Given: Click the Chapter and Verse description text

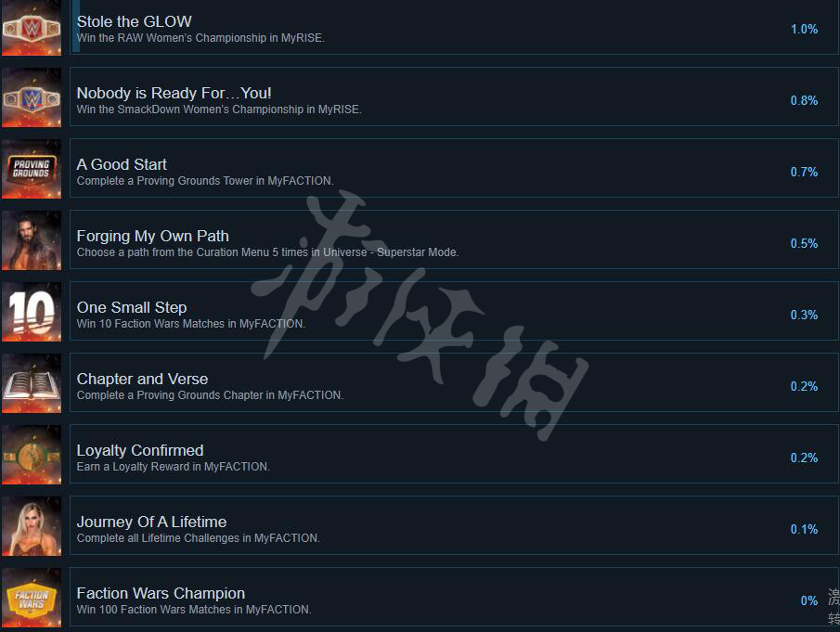Looking at the screenshot, I should click(x=210, y=395).
